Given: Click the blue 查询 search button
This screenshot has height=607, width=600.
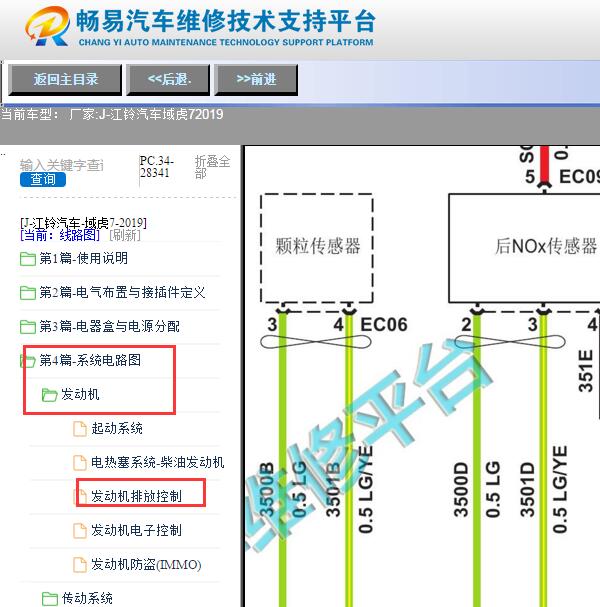Looking at the screenshot, I should point(43,180).
